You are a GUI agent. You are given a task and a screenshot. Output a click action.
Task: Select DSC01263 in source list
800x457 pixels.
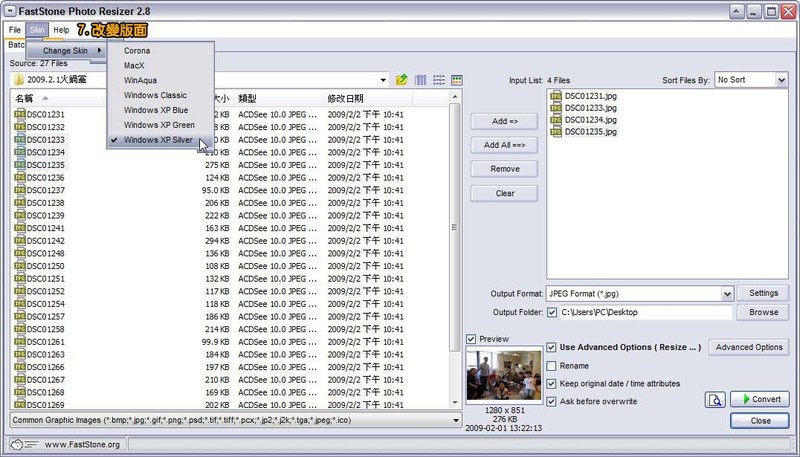[45, 354]
